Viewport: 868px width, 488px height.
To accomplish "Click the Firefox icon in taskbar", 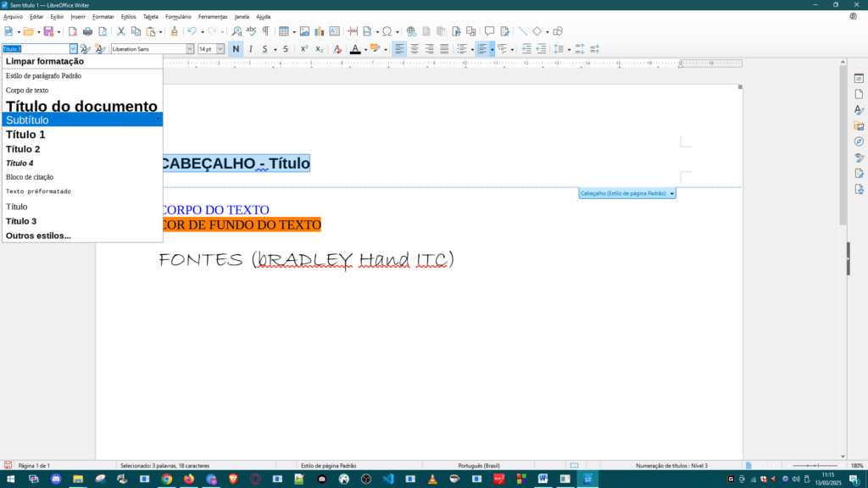I will [x=188, y=479].
